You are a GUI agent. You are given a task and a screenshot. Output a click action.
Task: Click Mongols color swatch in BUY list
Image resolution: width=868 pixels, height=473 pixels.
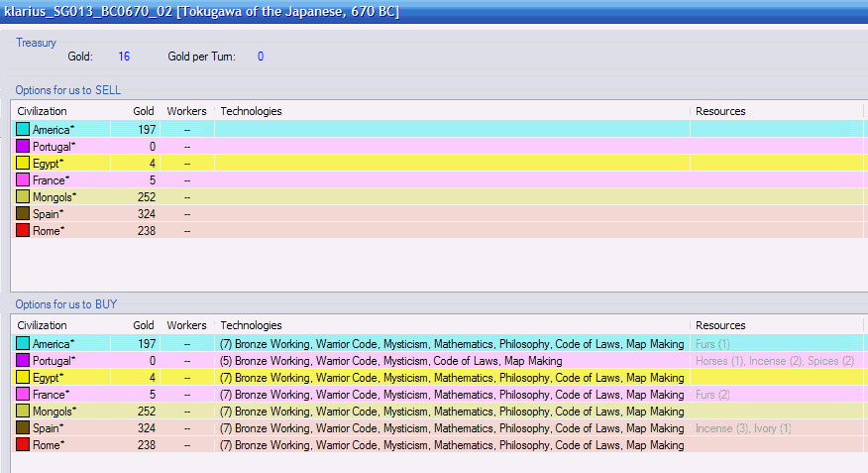[23, 411]
